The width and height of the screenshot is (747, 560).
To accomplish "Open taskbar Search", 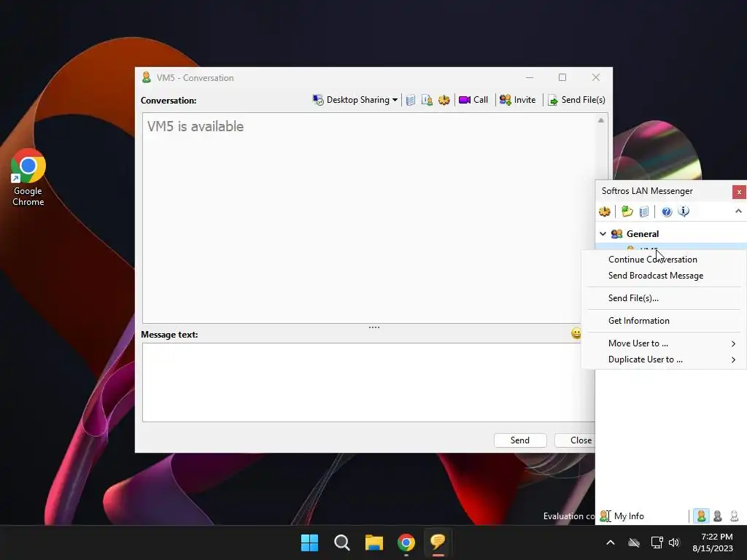I will pyautogui.click(x=341, y=542).
